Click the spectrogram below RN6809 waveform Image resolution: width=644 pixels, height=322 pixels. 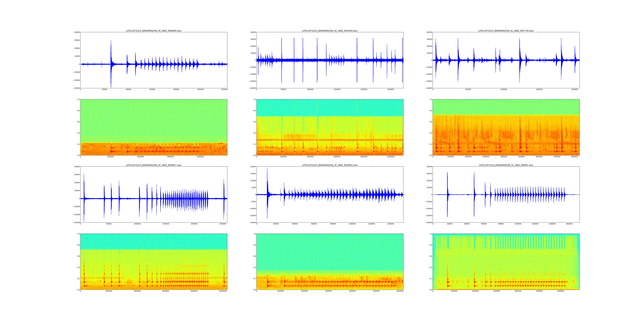[153, 127]
